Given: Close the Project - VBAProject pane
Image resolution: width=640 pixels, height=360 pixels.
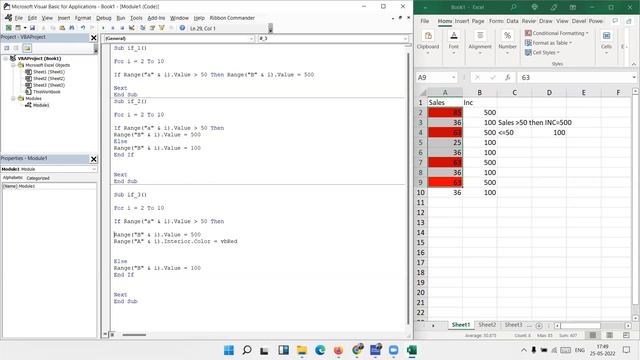Looking at the screenshot, I should tap(93, 38).
